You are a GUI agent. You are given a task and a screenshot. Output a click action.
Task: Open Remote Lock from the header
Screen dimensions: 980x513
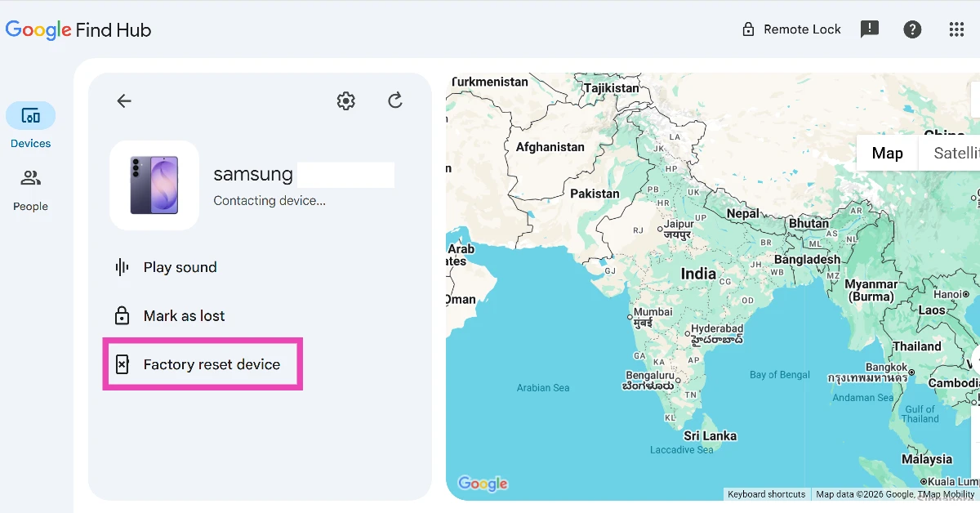click(x=791, y=29)
